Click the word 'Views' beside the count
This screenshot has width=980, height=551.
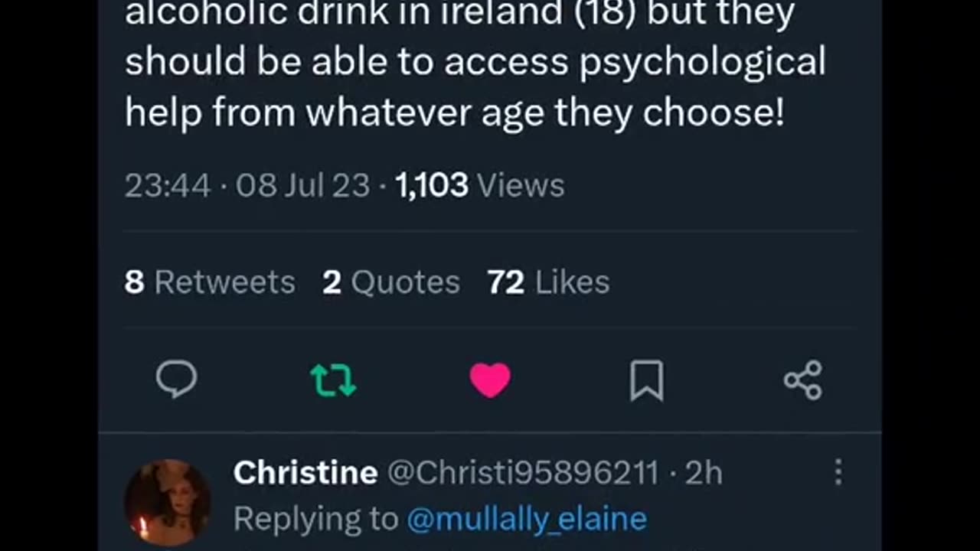pos(521,185)
